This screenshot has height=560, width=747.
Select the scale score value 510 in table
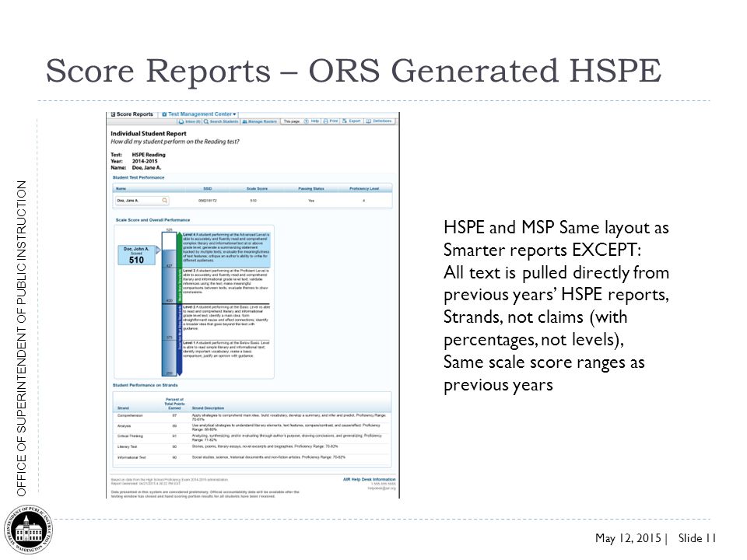point(254,201)
